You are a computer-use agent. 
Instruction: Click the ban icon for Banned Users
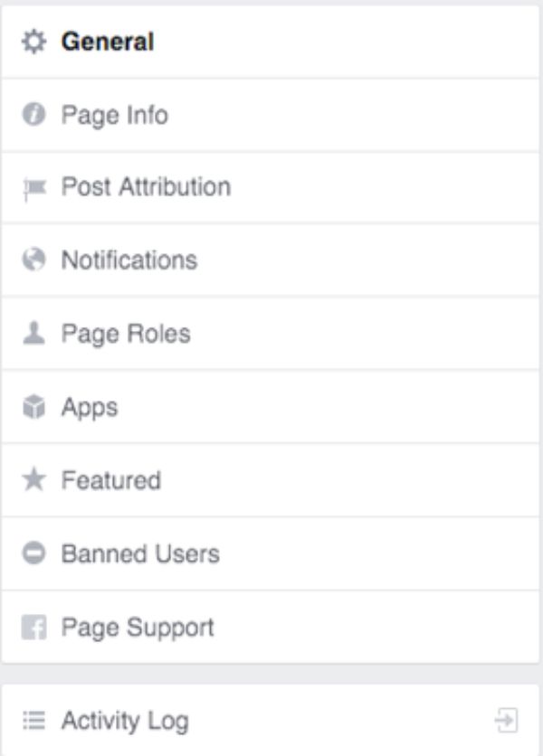(33, 553)
